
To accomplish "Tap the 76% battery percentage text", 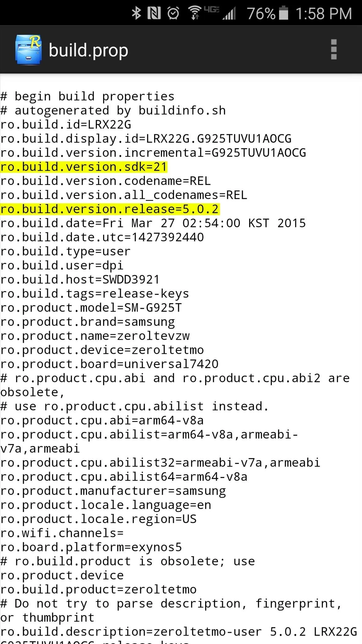I will pyautogui.click(x=261, y=14).
